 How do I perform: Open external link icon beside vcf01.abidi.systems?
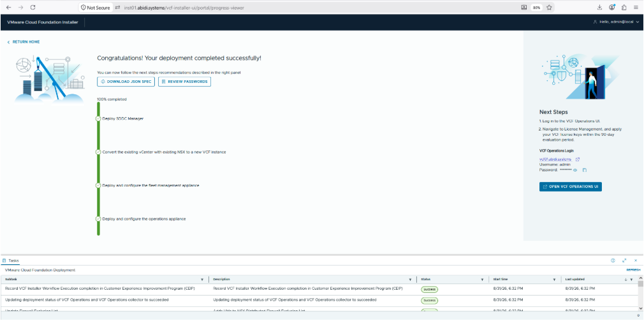pyautogui.click(x=578, y=159)
